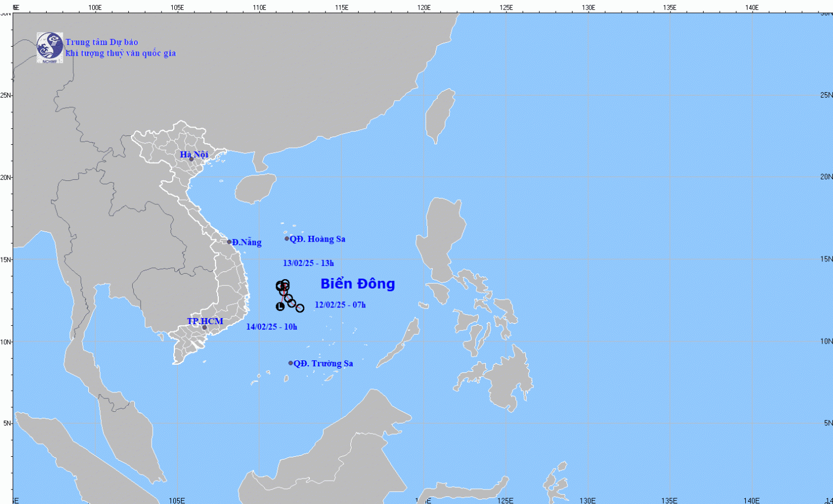Click the Hà Nội text label
The image size is (833, 504).
pos(194,154)
